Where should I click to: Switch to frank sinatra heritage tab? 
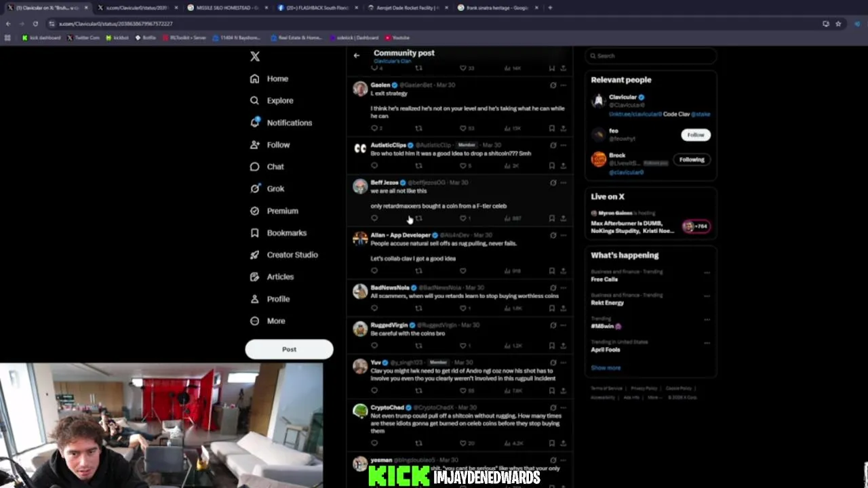[x=498, y=7]
